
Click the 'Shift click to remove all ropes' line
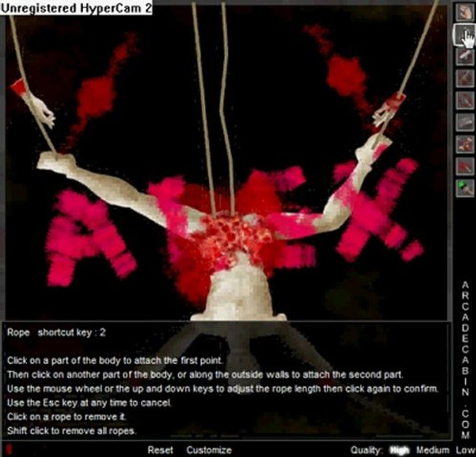[71, 430]
